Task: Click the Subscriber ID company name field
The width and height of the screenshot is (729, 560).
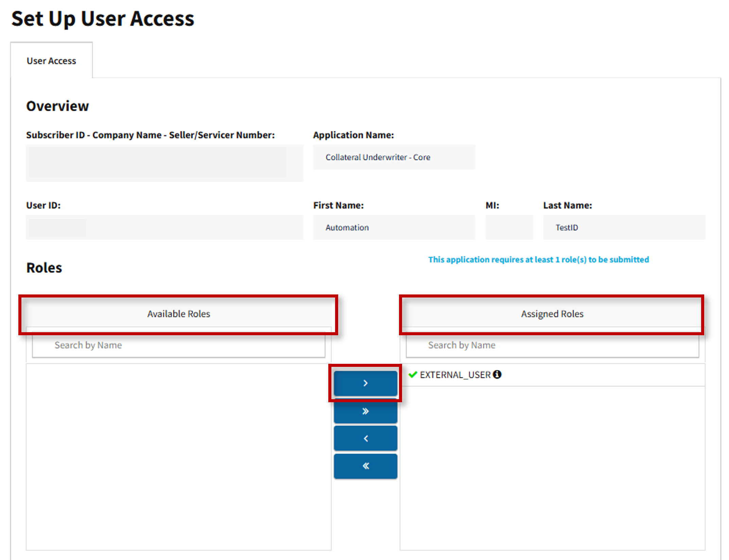Action: click(x=164, y=163)
